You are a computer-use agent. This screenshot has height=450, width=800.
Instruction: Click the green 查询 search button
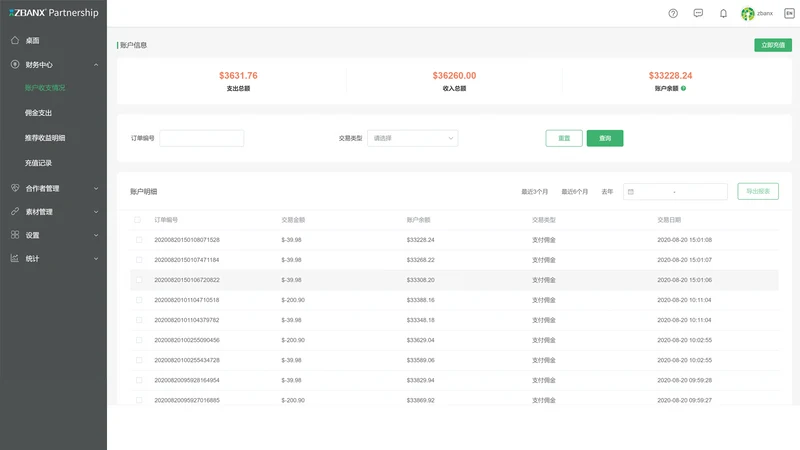point(605,138)
